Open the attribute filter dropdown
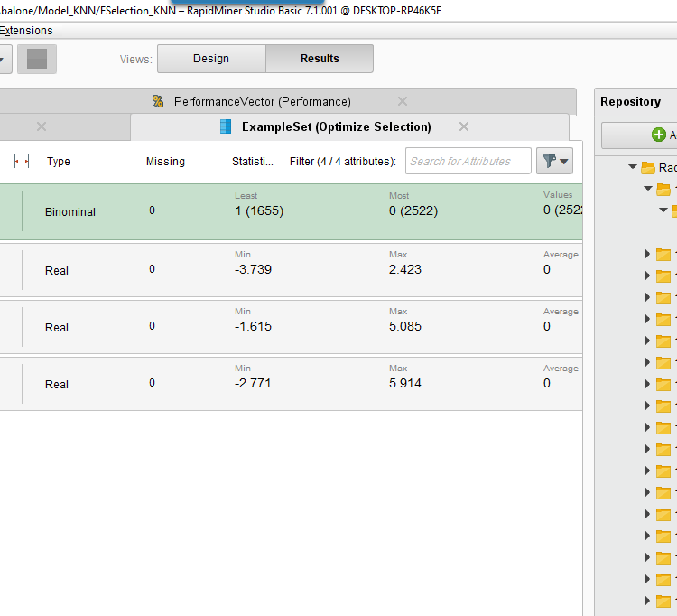Viewport: 677px width, 616px height. tap(554, 161)
